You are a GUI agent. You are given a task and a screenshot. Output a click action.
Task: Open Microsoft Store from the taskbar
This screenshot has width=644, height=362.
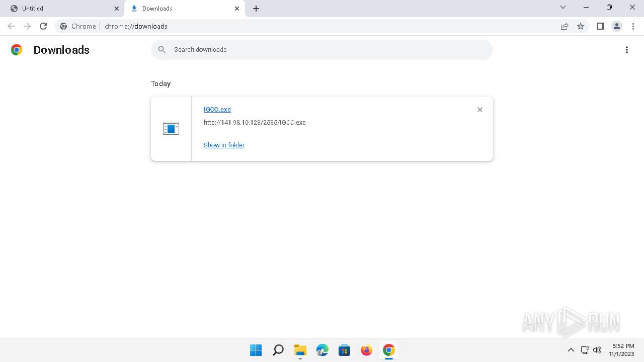344,350
